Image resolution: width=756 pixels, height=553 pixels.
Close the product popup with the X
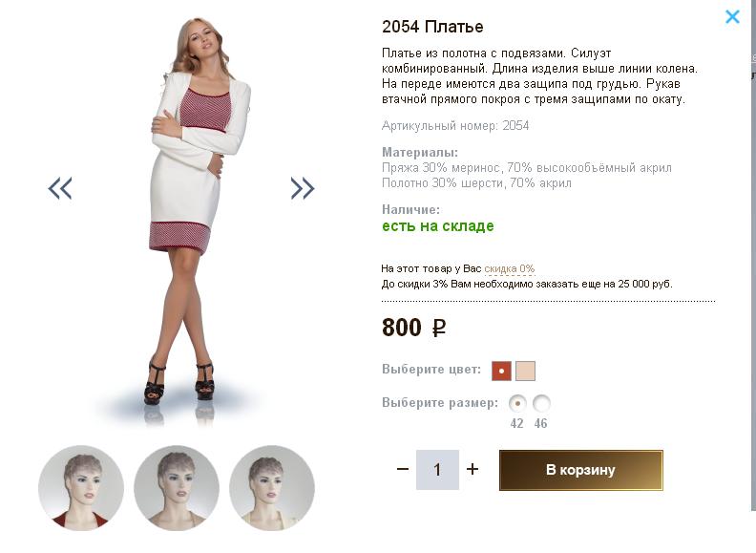tap(732, 16)
